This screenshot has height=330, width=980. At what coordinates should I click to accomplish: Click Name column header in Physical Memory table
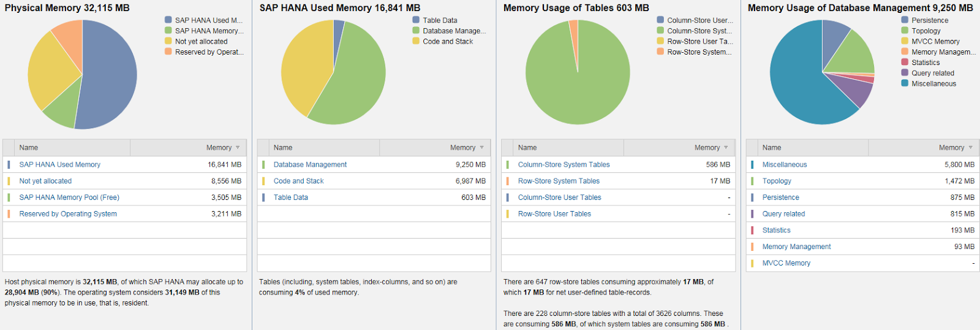[72, 148]
